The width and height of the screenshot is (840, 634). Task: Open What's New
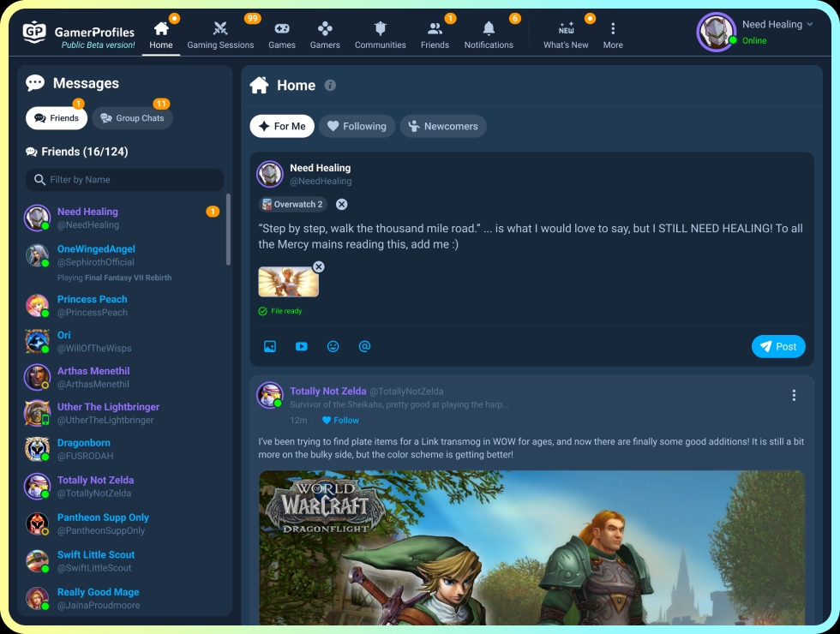[566, 33]
